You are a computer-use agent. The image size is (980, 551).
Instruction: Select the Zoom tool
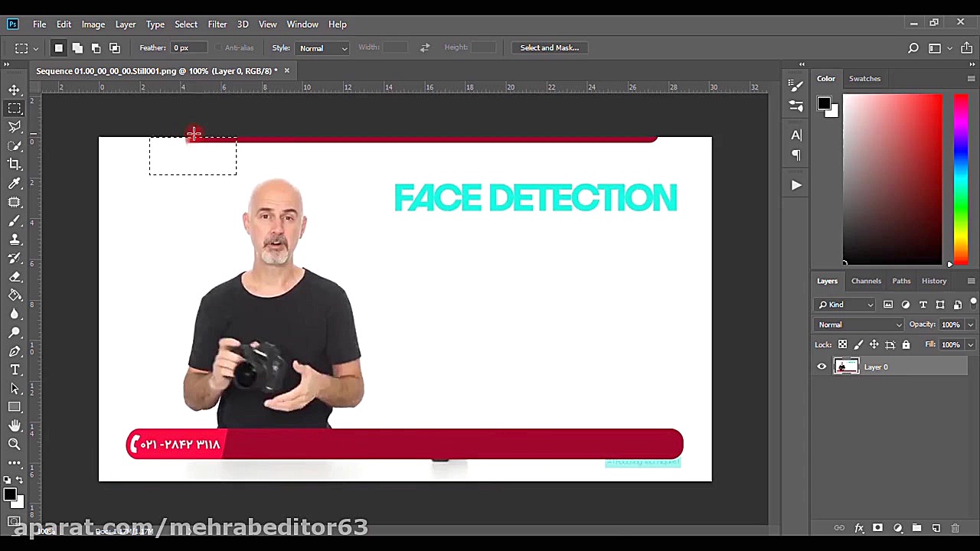pos(15,444)
